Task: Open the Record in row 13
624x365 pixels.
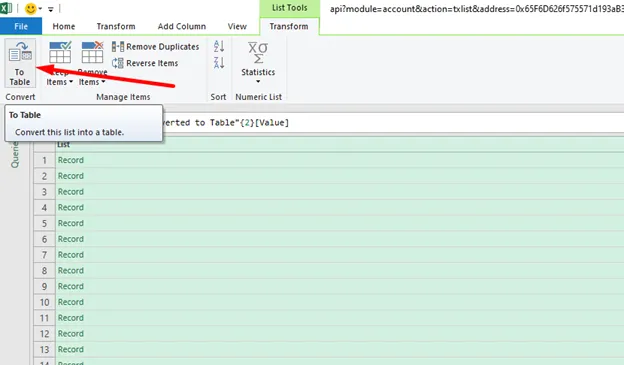Action: 70,349
